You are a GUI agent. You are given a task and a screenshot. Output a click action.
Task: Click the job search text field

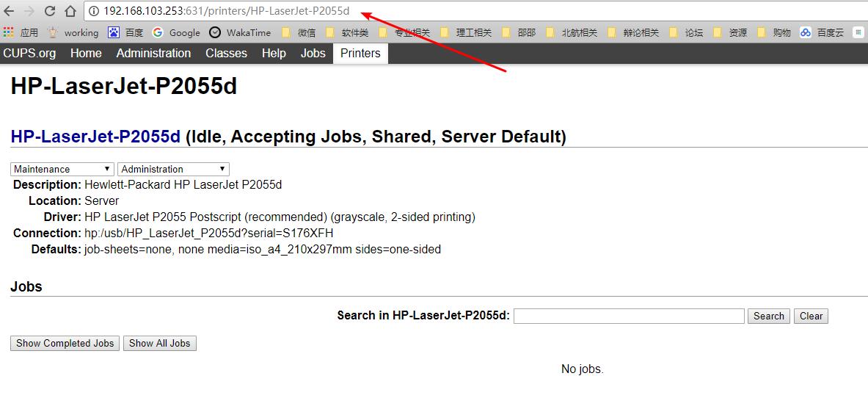[x=629, y=316]
